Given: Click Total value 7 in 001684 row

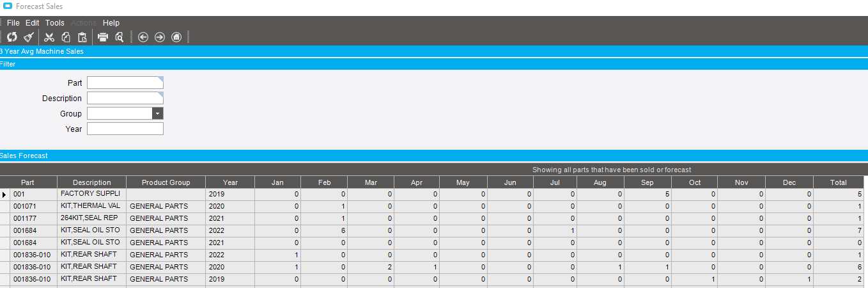Looking at the screenshot, I should click(839, 230).
